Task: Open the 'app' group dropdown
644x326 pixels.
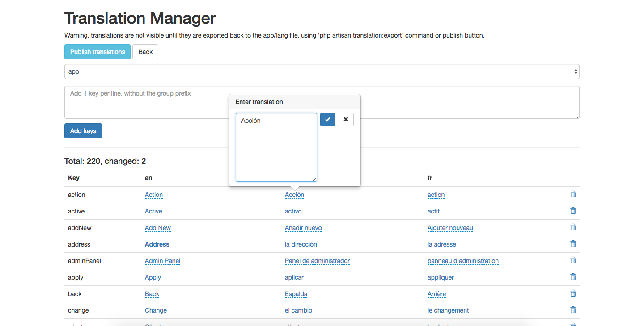Action: coord(322,71)
